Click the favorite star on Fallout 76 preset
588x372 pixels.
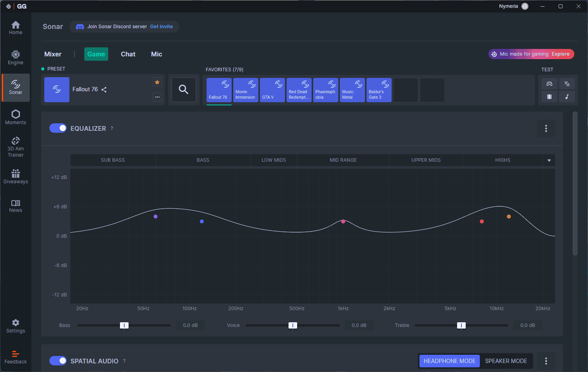[x=157, y=82]
